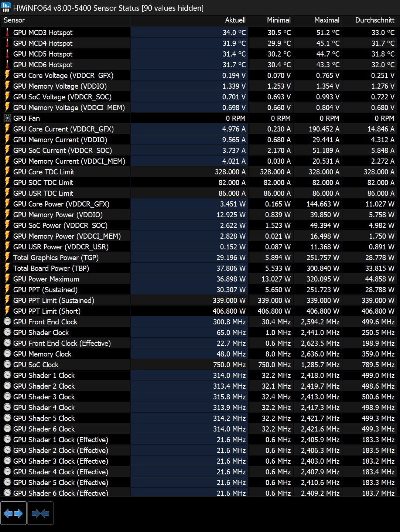Click the 300.840 W maximal board power value
This screenshot has height=532, width=400.
pos(323,268)
